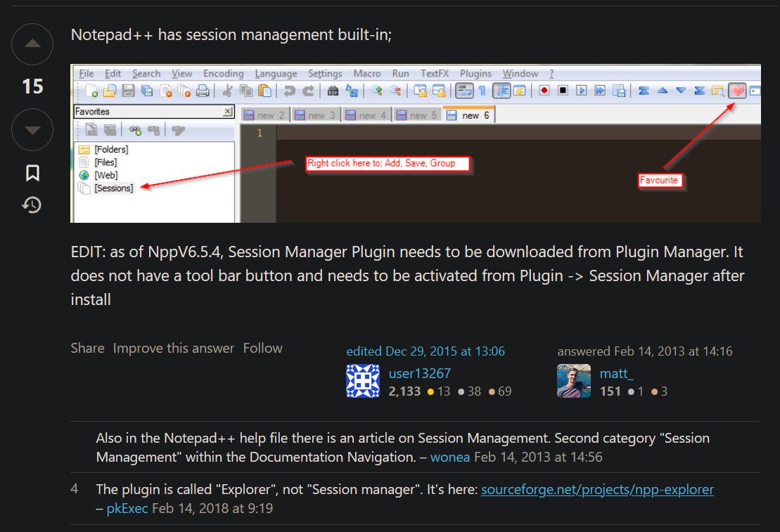This screenshot has height=532, width=780.
Task: Open the 'edited Dec 29, 2015' revision link
Action: tap(426, 351)
